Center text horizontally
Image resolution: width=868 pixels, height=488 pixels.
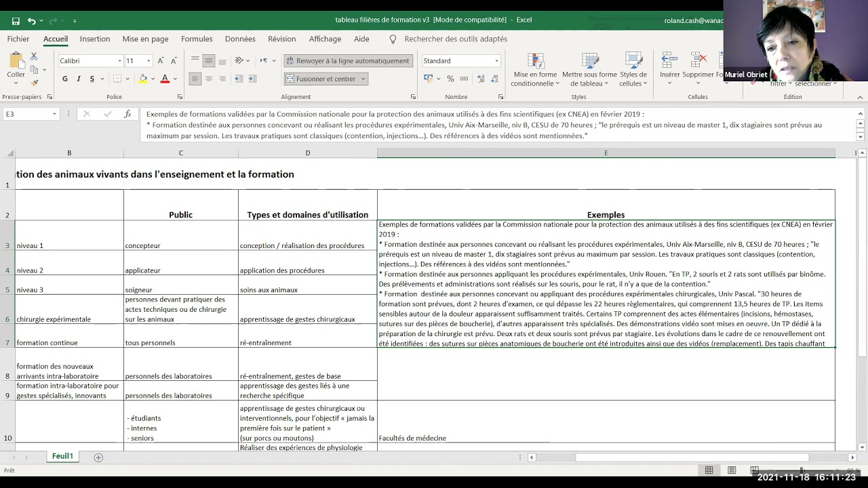209,79
